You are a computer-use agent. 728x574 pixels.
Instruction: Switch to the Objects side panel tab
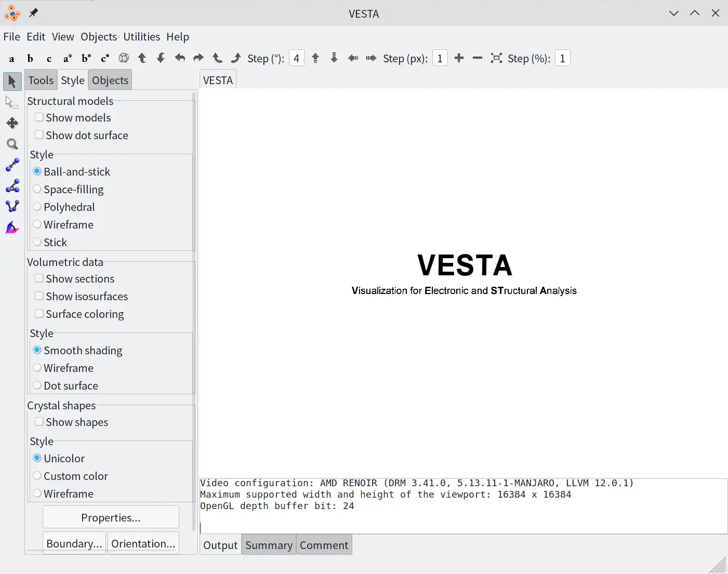click(110, 80)
